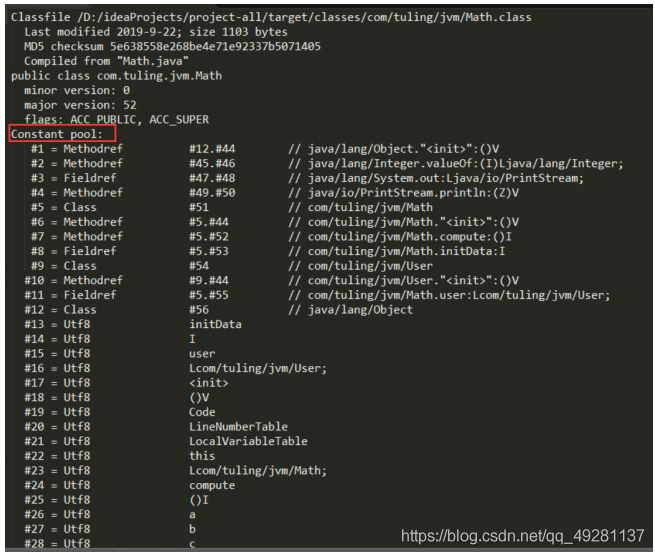655x555 pixels.
Task: Select the #17 Utf8 <init> row
Action: (126, 383)
